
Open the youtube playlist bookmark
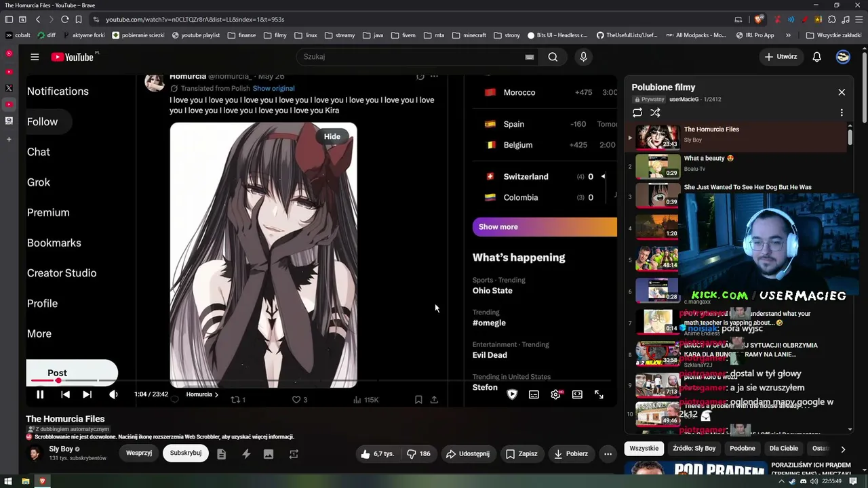(196, 35)
